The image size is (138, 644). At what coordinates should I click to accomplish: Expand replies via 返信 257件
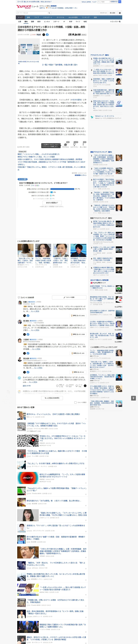tap(27, 386)
